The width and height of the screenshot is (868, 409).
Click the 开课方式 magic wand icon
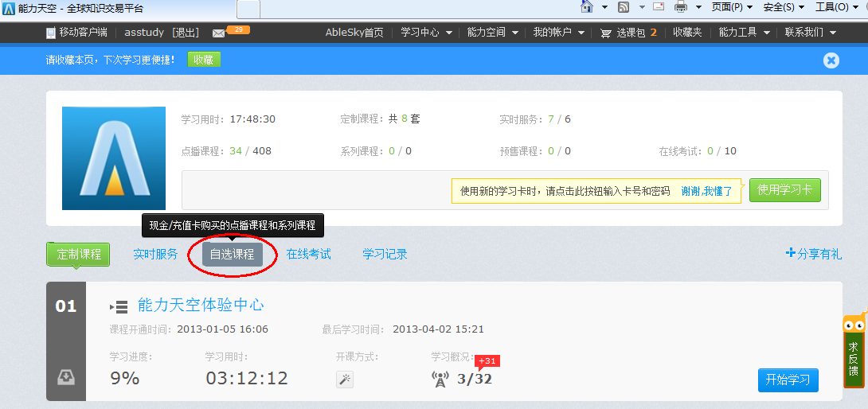(345, 379)
